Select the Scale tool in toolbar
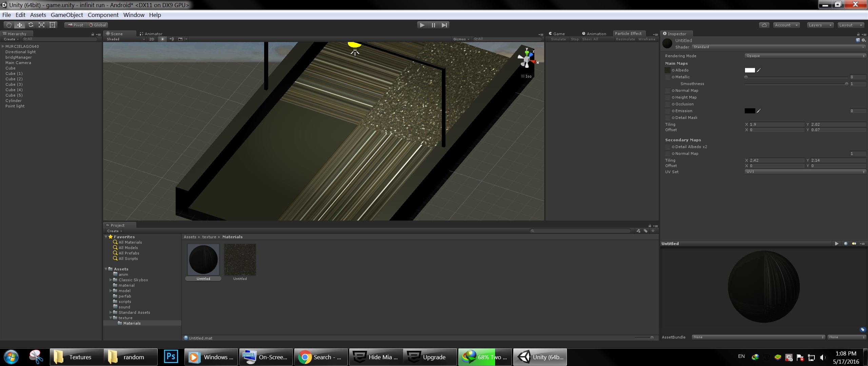The image size is (868, 366). point(41,25)
